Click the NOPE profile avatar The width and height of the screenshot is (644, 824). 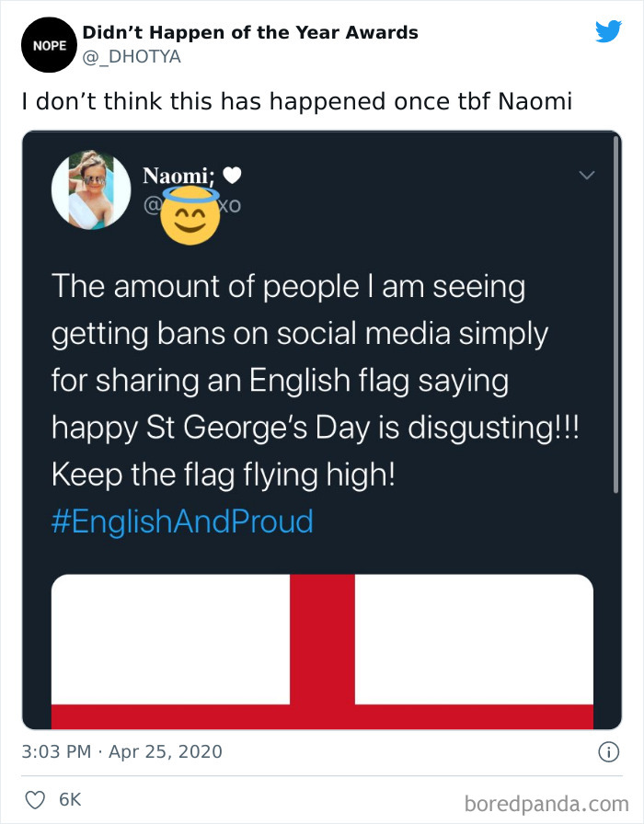48,44
